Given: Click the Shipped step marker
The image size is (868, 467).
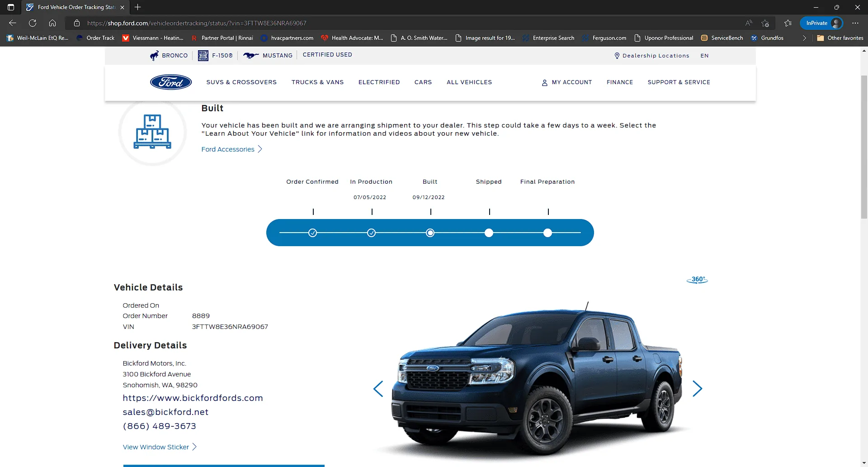Looking at the screenshot, I should [489, 233].
